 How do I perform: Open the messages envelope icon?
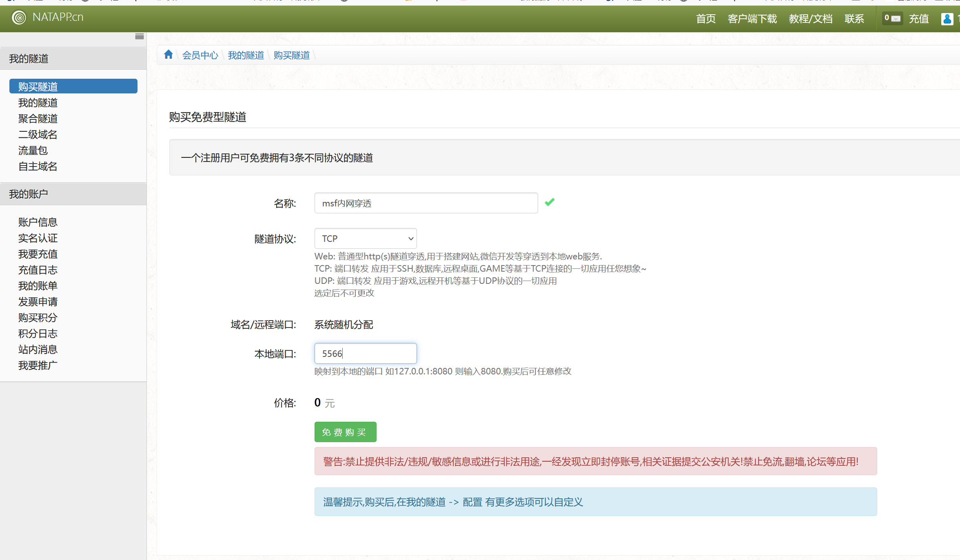pyautogui.click(x=896, y=18)
